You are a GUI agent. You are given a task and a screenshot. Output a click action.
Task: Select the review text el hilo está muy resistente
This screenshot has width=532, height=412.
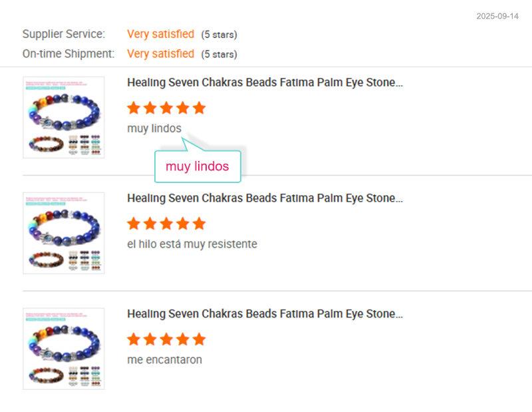tap(192, 244)
